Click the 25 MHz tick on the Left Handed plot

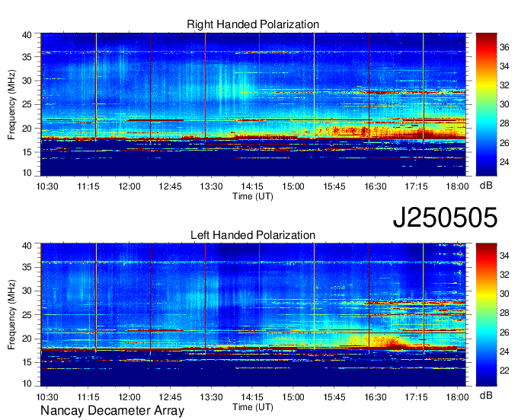click(27, 315)
